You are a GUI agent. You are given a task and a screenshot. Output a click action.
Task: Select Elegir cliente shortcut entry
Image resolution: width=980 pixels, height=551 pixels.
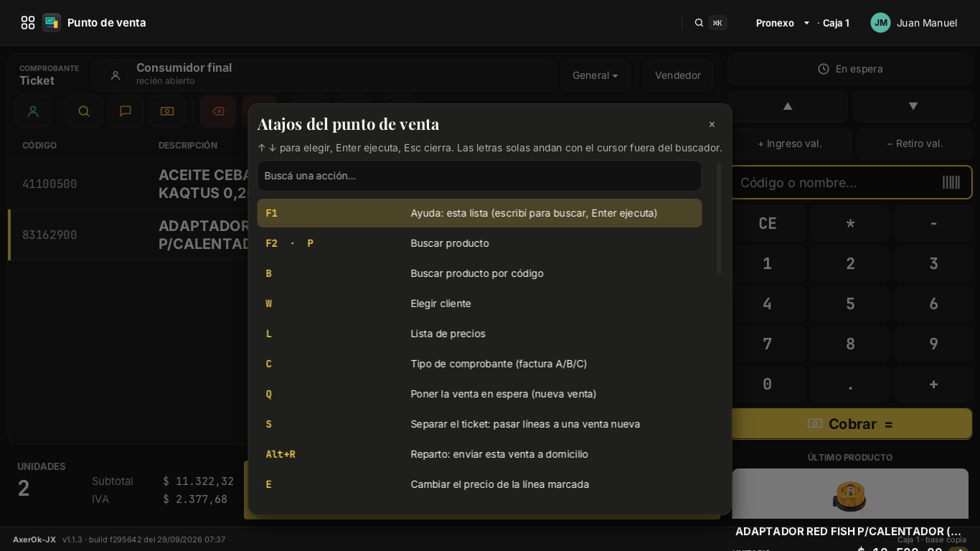click(x=479, y=303)
